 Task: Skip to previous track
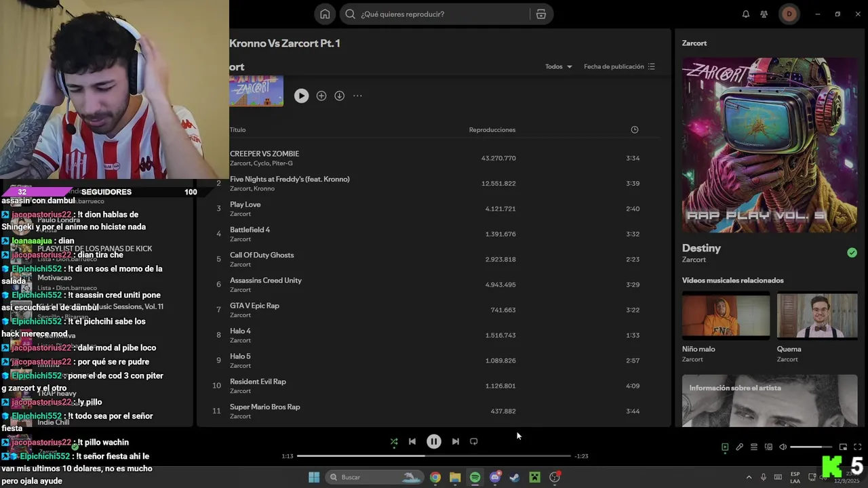[412, 442]
